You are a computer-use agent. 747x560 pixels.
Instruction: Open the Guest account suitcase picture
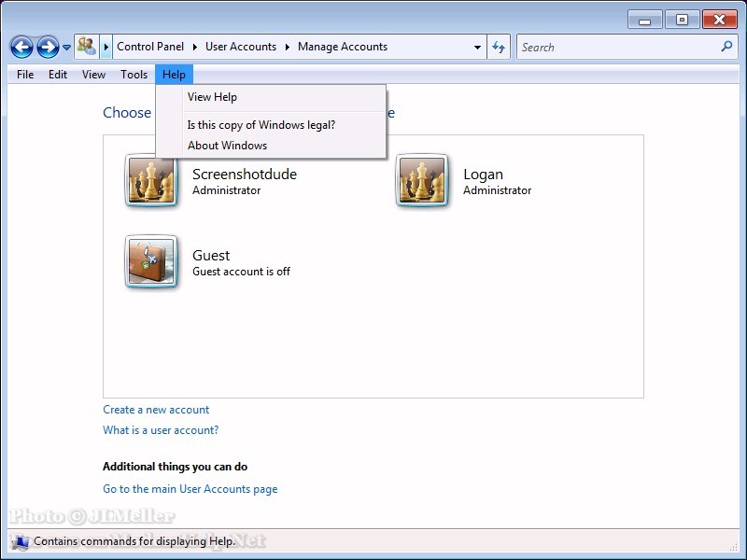point(151,261)
